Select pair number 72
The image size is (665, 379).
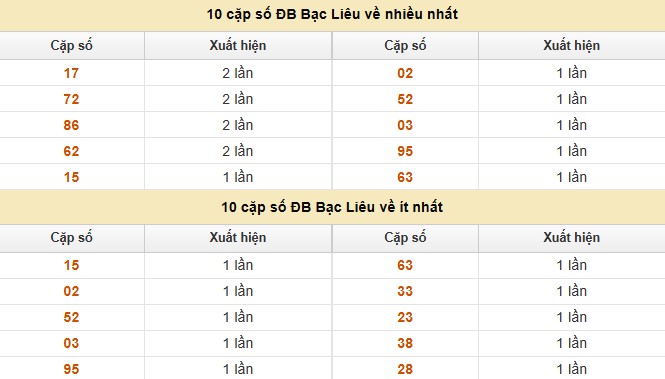(x=71, y=99)
